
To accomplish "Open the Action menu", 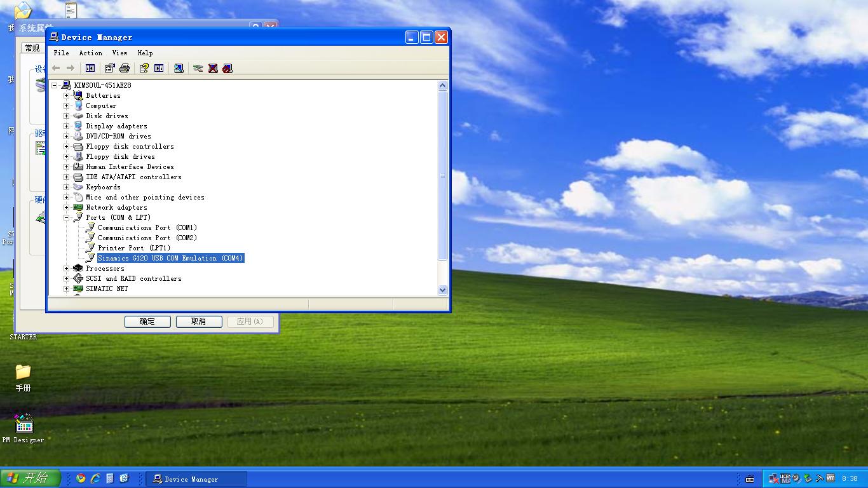I will tap(91, 53).
